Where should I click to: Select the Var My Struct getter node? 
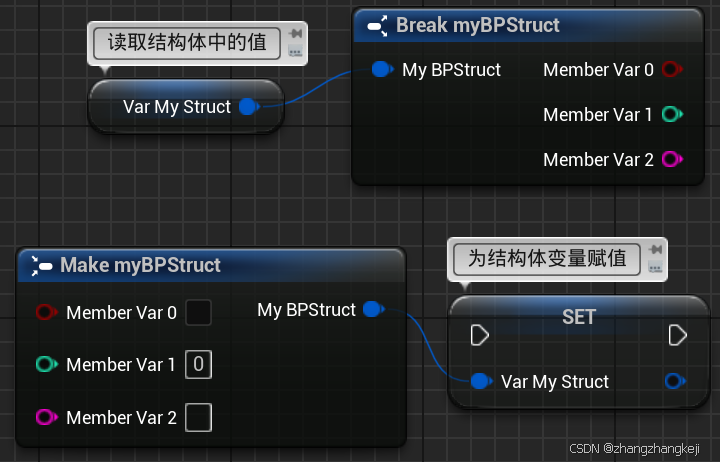[186, 107]
